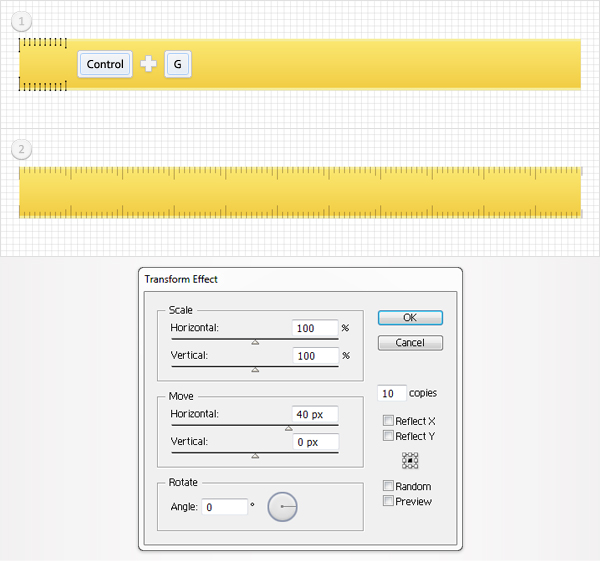Click the reference point locator icon

coord(410,460)
